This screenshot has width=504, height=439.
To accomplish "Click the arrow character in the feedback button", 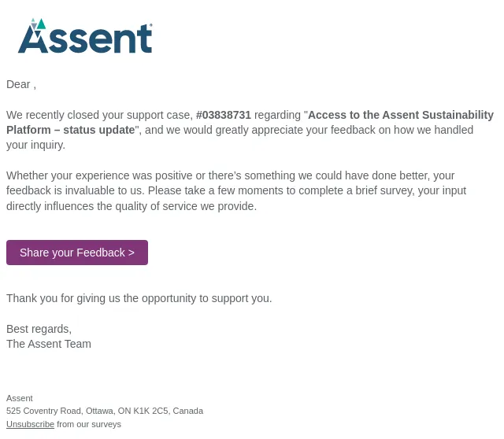I will (132, 253).
